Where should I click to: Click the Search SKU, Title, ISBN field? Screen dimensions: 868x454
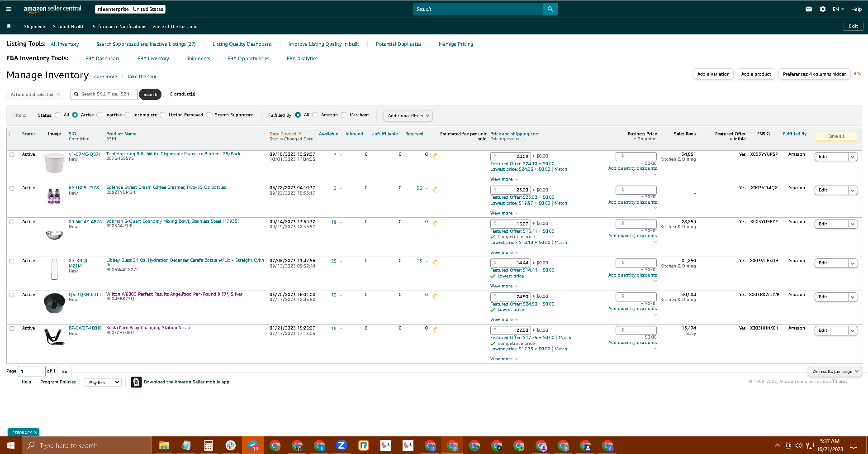pos(104,94)
